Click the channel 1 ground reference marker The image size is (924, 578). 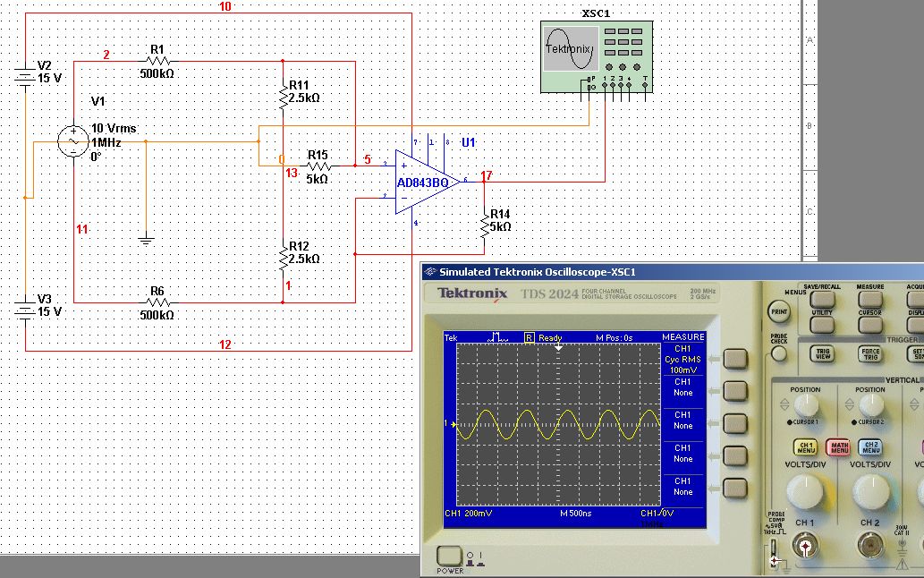click(x=450, y=423)
